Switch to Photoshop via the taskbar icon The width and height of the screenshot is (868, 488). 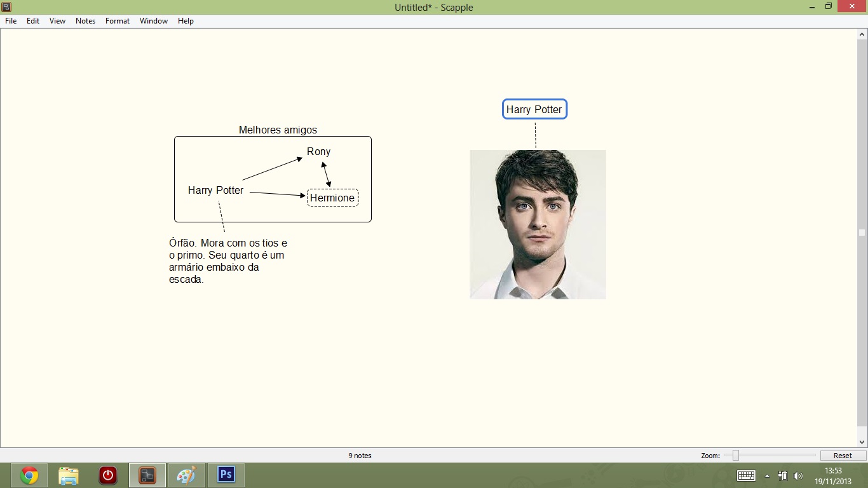(x=226, y=475)
